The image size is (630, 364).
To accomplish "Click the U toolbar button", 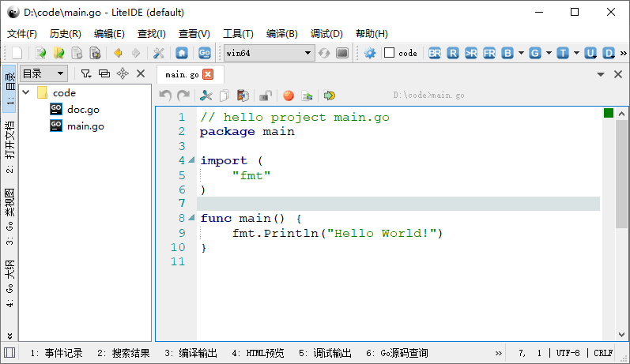I will point(590,53).
